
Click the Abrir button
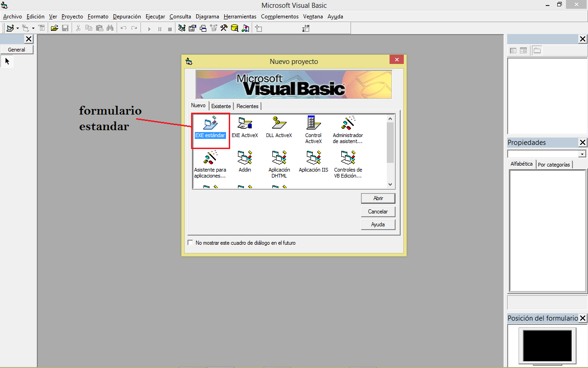[378, 198]
